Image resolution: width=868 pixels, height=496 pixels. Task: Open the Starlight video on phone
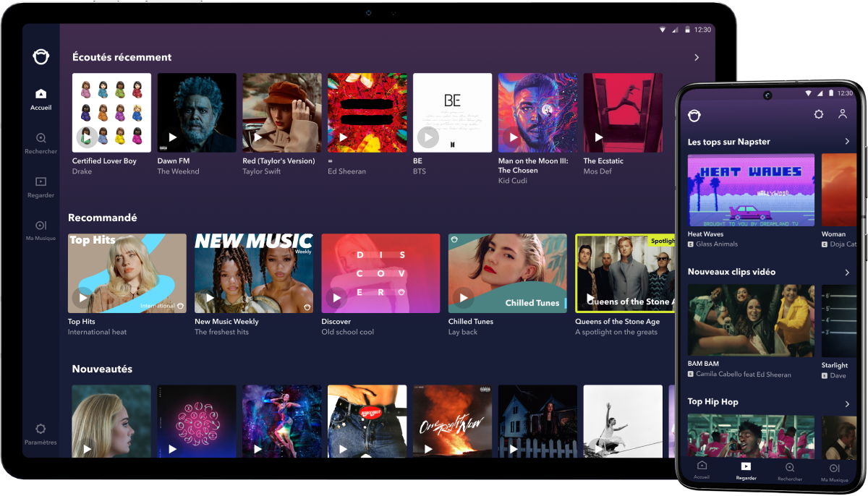pos(839,320)
